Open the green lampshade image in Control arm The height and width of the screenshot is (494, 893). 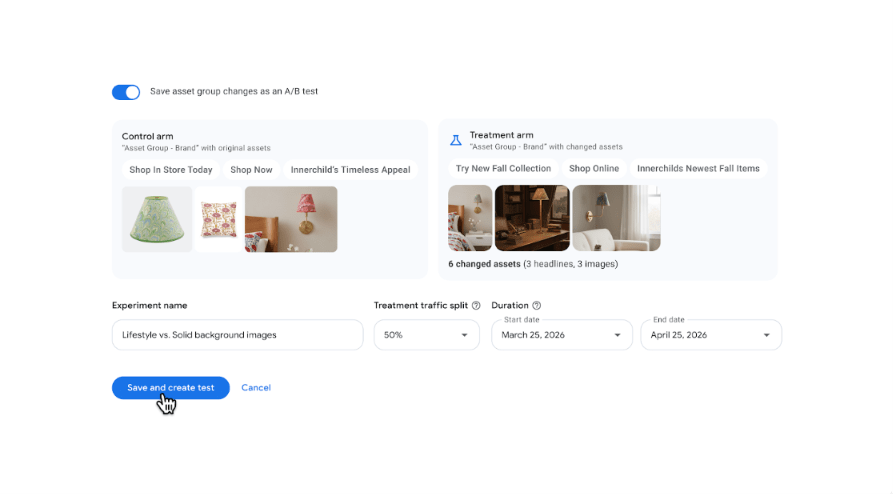(157, 219)
